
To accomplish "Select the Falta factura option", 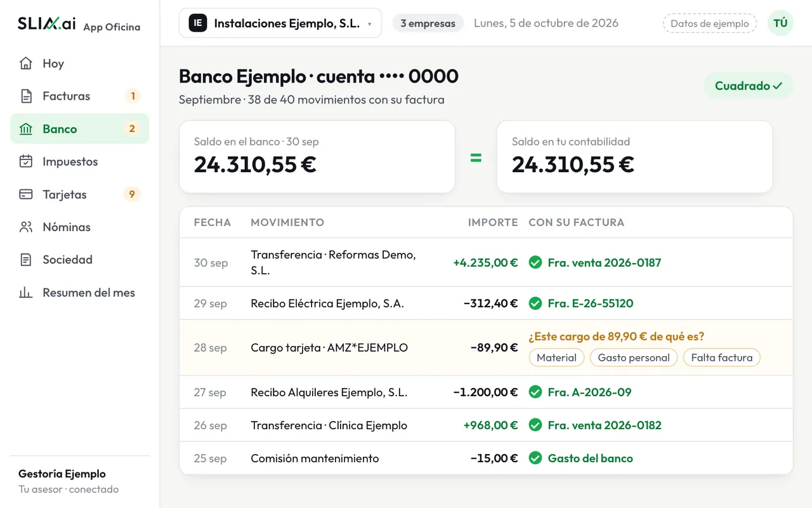I will click(722, 358).
